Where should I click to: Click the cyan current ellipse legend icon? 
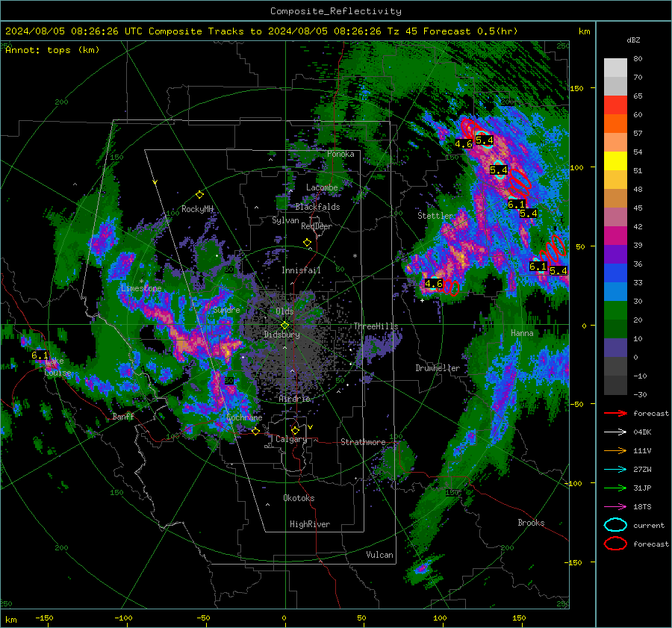(x=615, y=525)
